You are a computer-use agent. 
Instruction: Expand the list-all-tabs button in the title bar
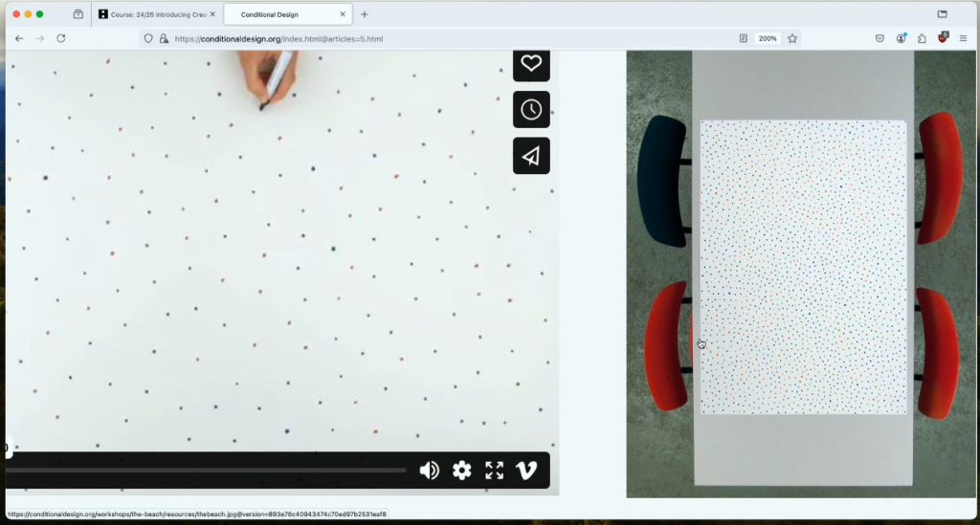(942, 14)
